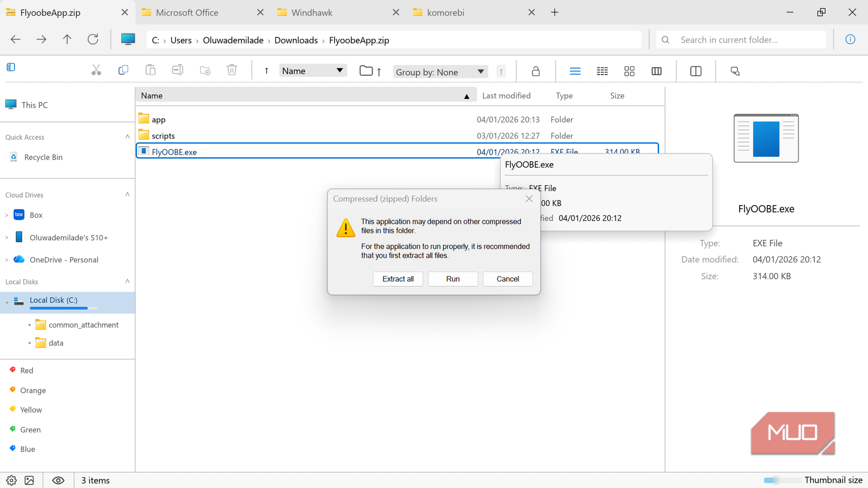Click the folder search icon in toolbar

735,71
